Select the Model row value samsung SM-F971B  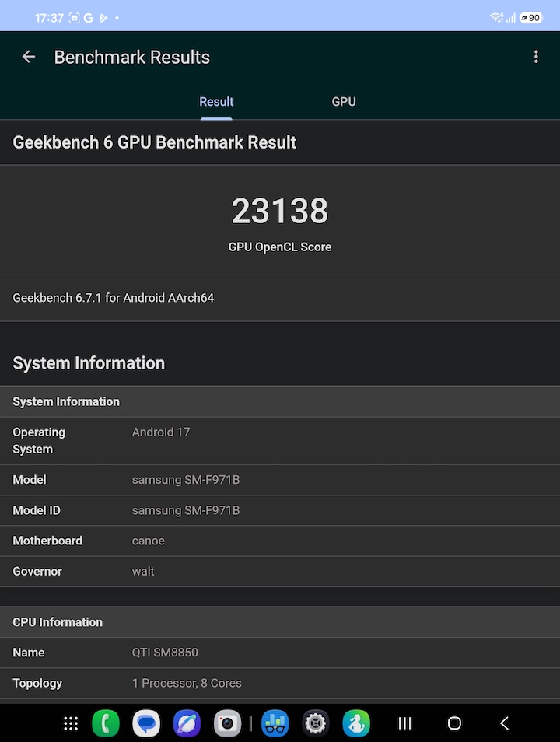click(186, 480)
